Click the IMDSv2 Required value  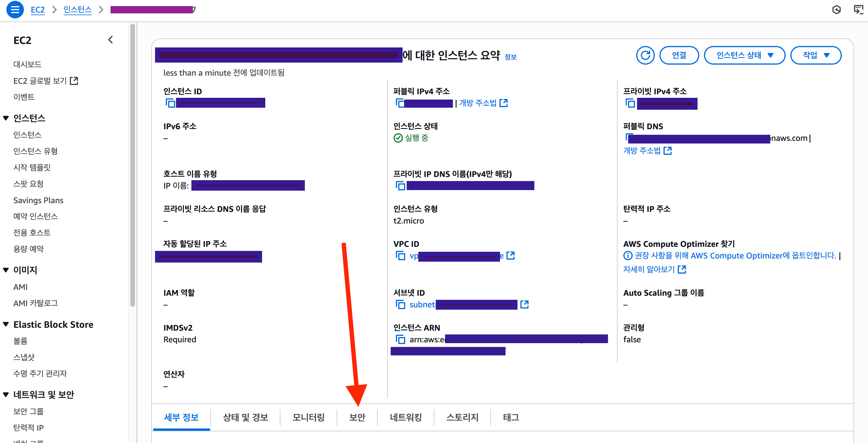pos(179,339)
